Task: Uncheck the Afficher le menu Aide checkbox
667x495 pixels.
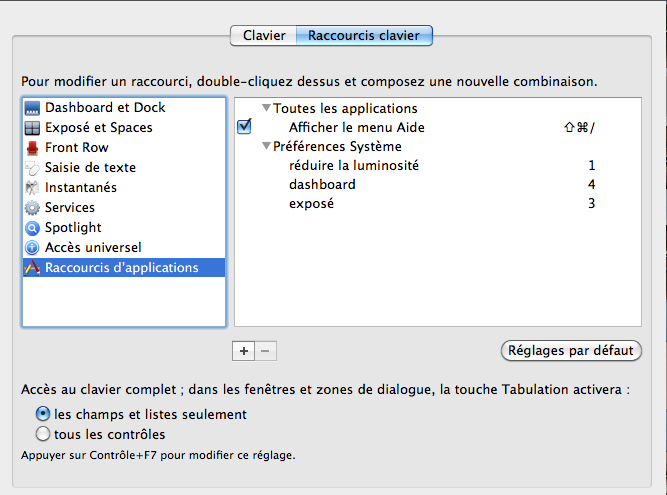Action: coord(244,127)
